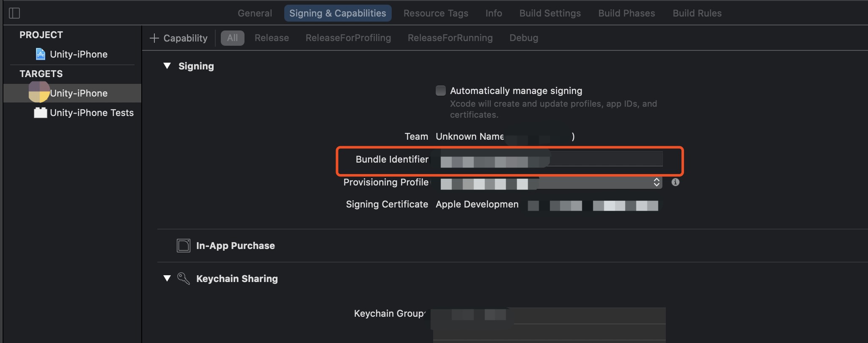Open the Provisioning Profile dropdown

click(549, 183)
